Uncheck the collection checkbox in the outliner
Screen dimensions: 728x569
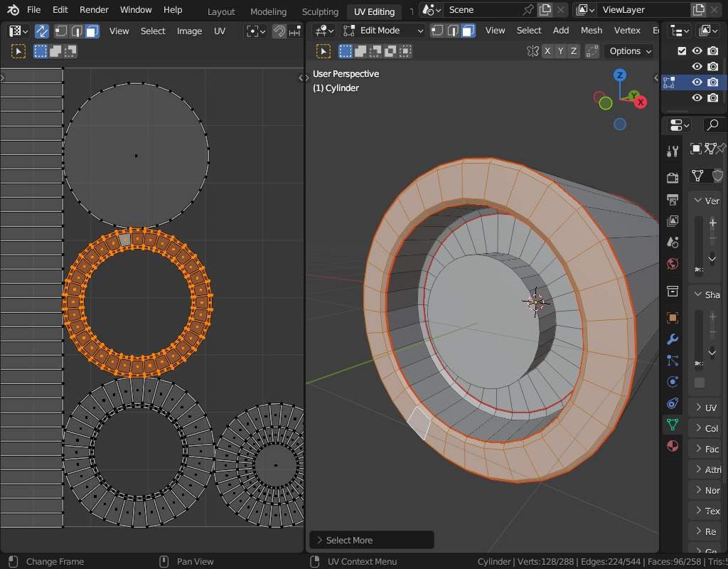(x=682, y=51)
